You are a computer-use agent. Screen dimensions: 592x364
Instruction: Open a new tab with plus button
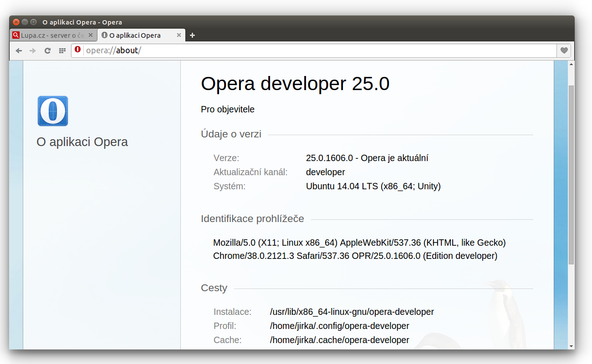pyautogui.click(x=192, y=35)
